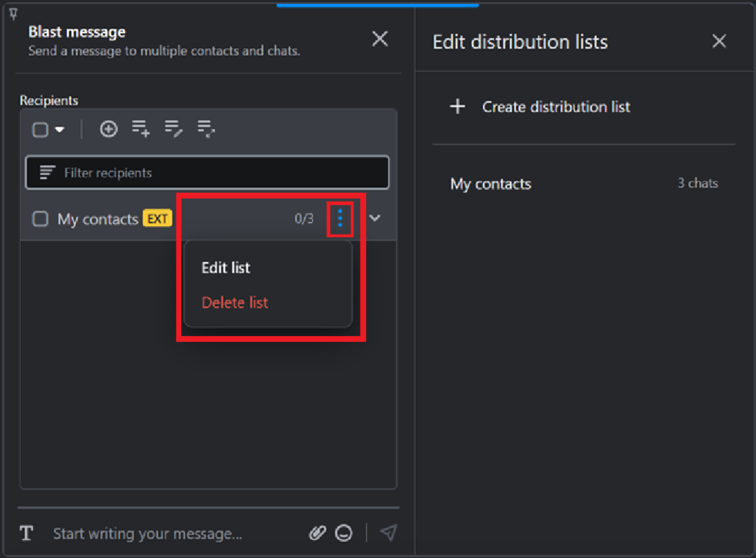Close the Blast message panel
The width and height of the screenshot is (756, 558).
coord(380,39)
